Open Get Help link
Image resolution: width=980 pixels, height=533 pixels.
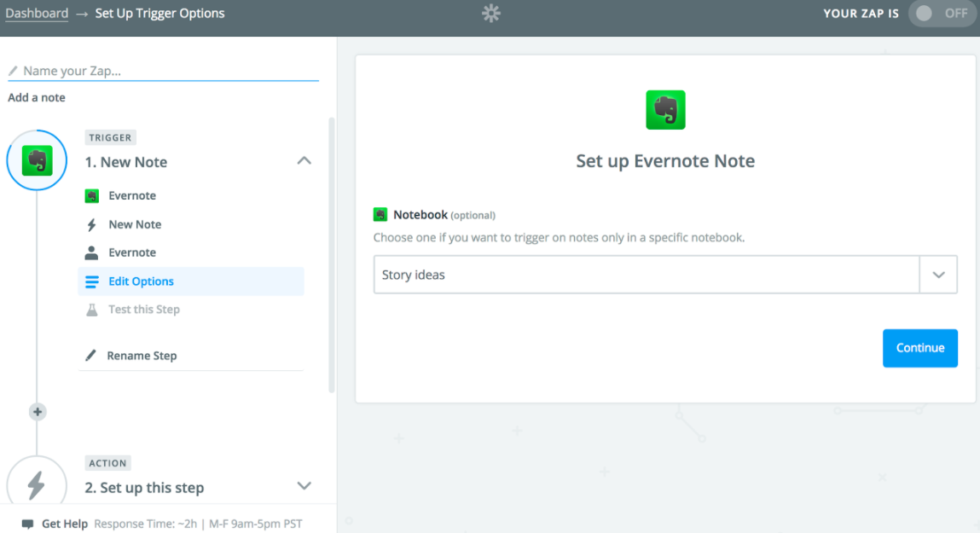[64, 524]
